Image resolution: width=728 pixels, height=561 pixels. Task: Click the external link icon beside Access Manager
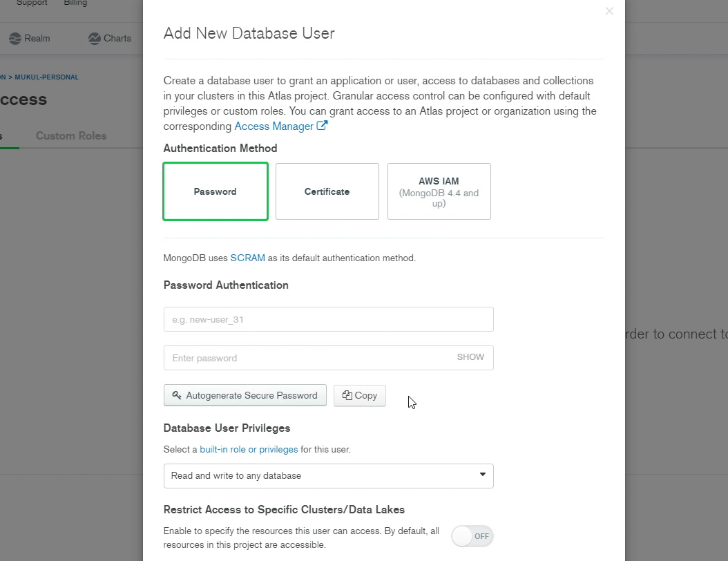click(x=322, y=126)
